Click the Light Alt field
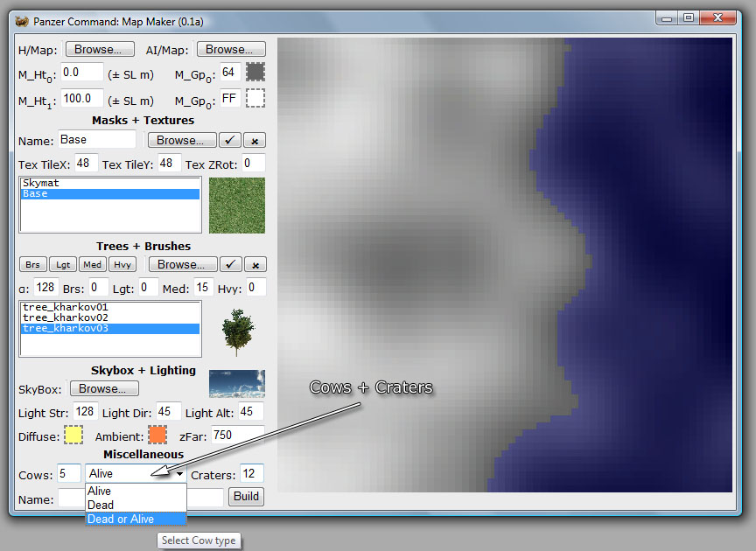Image resolution: width=756 pixels, height=551 pixels. click(x=251, y=412)
